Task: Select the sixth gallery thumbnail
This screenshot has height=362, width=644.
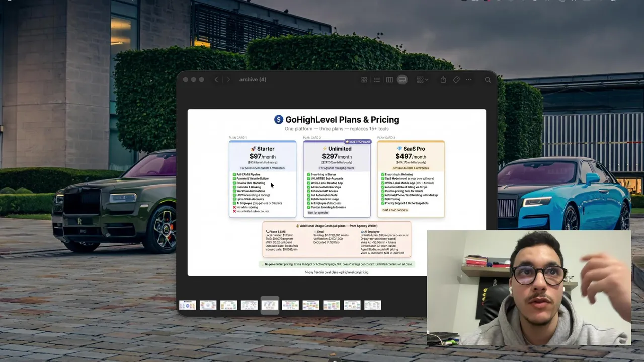Action: (x=290, y=305)
